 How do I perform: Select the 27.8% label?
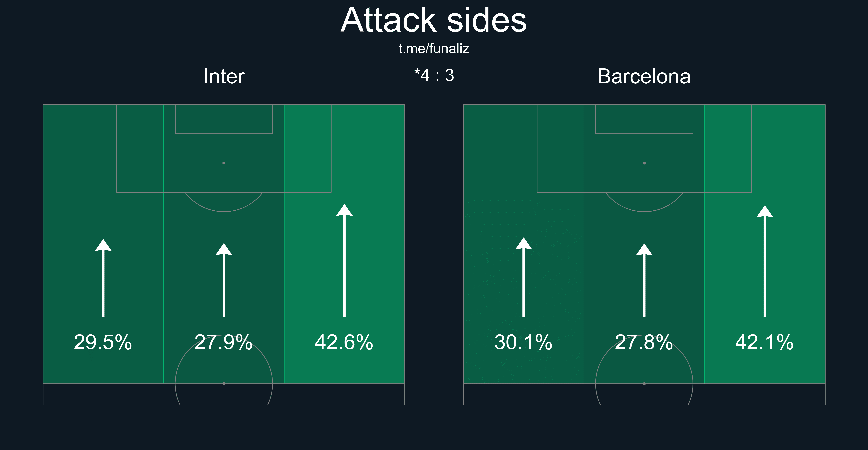(x=644, y=342)
